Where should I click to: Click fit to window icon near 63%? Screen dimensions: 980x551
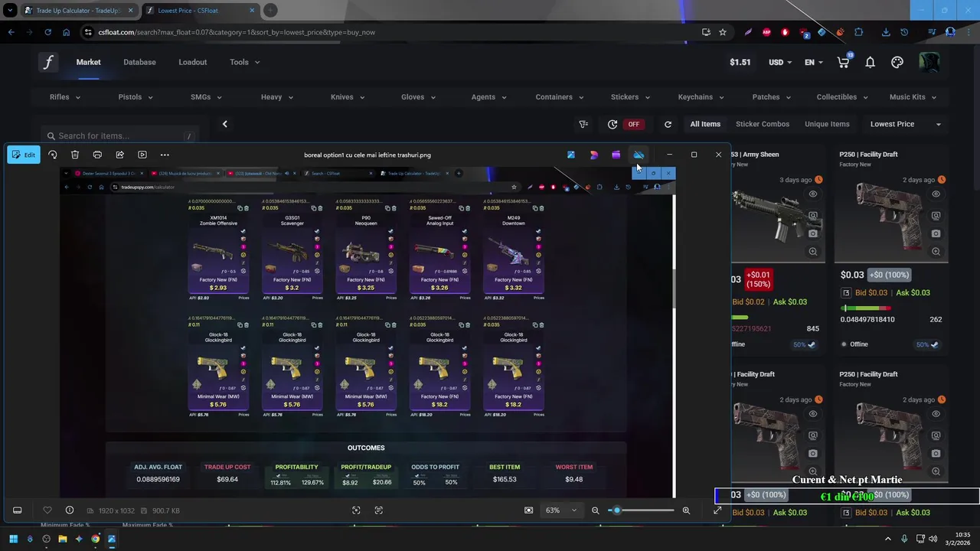pyautogui.click(x=528, y=510)
